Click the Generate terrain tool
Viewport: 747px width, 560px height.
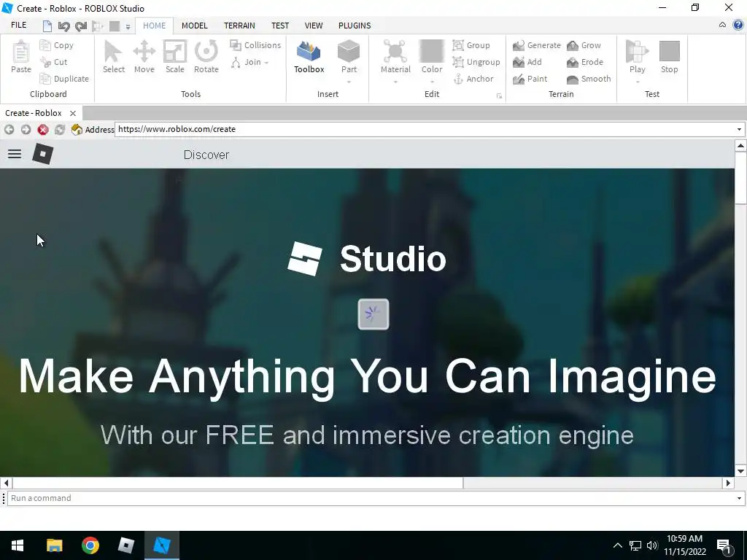click(x=536, y=45)
